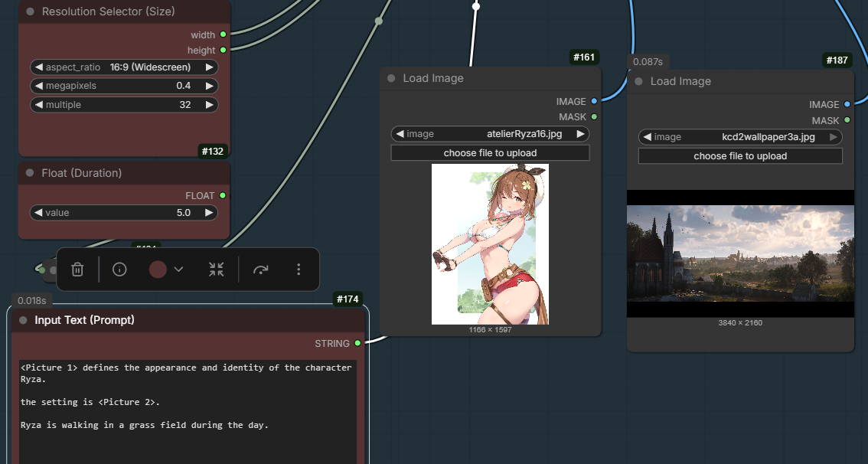Screen dimensions: 868x464
Task: Select Float (Duration) title
Action: tap(81, 173)
